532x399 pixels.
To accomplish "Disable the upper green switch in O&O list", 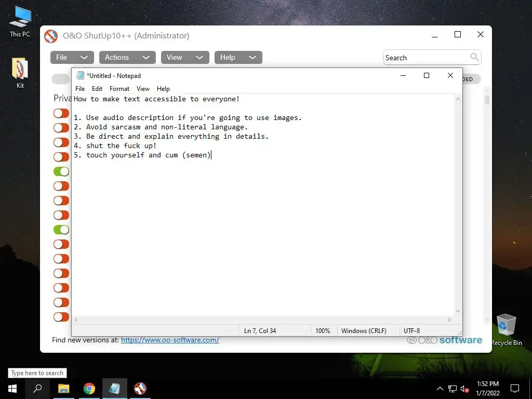I will [61, 171].
